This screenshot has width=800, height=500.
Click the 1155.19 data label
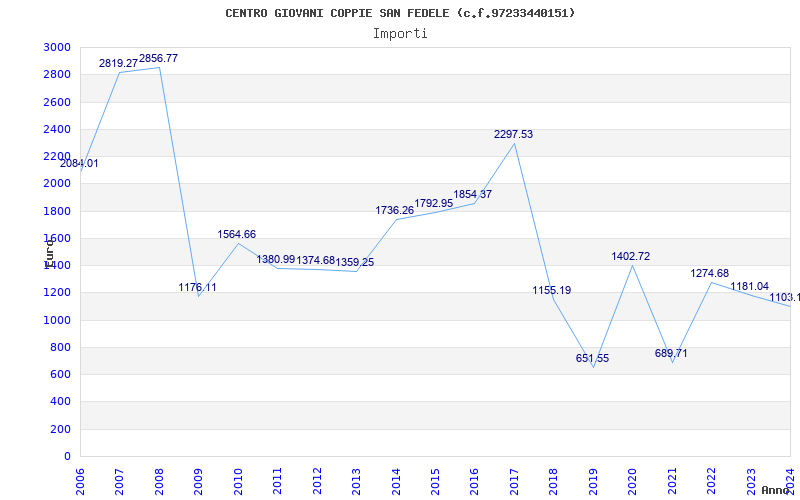point(552,290)
